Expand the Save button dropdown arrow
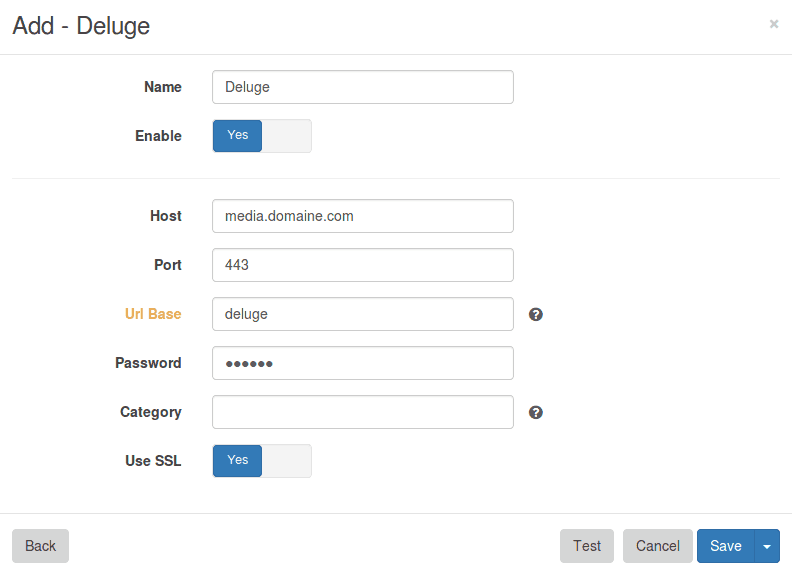The image size is (792, 576). click(x=767, y=546)
